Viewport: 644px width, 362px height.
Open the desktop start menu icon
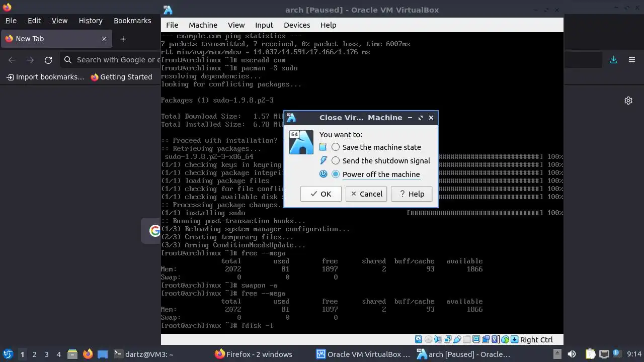(x=8, y=354)
